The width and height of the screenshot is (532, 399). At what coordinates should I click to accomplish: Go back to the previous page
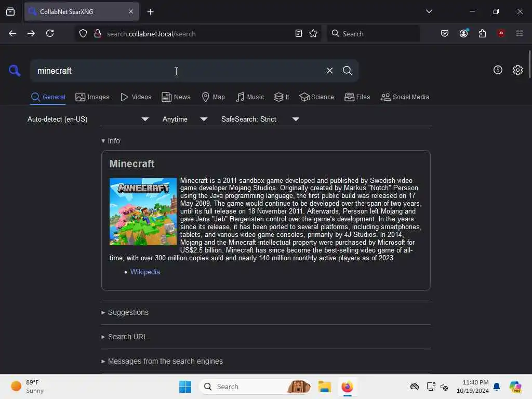[x=12, y=34]
